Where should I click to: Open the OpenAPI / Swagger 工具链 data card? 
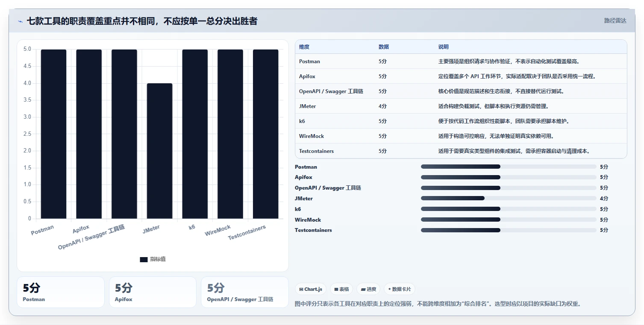245,292
